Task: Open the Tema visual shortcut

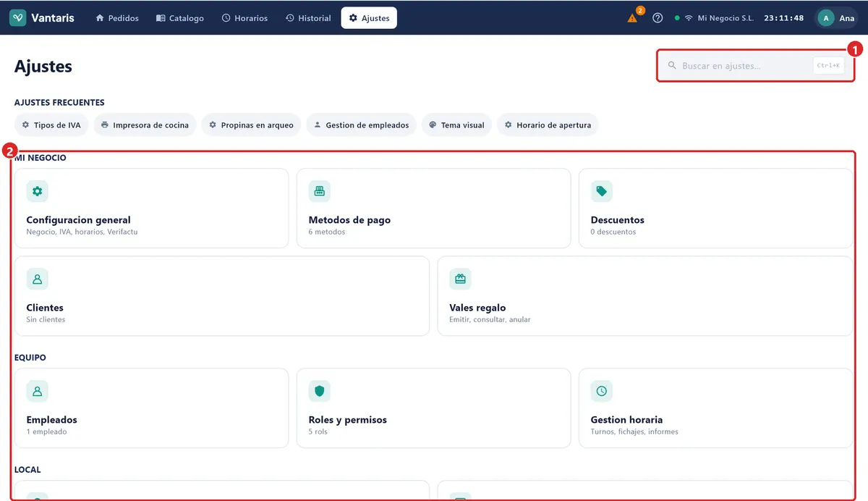Action: [x=457, y=125]
